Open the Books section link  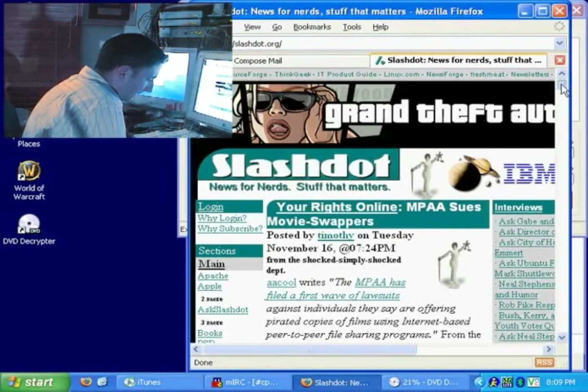(x=210, y=333)
